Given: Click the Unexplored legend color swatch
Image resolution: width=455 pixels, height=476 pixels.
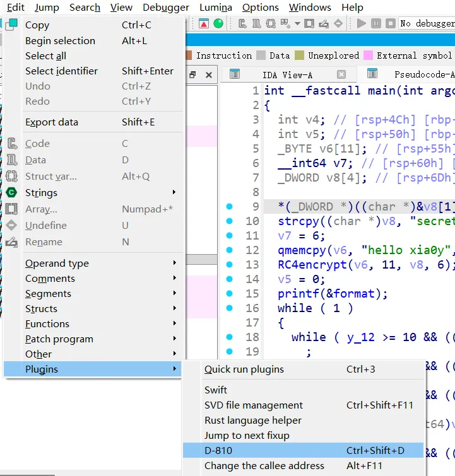Looking at the screenshot, I should pos(299,55).
